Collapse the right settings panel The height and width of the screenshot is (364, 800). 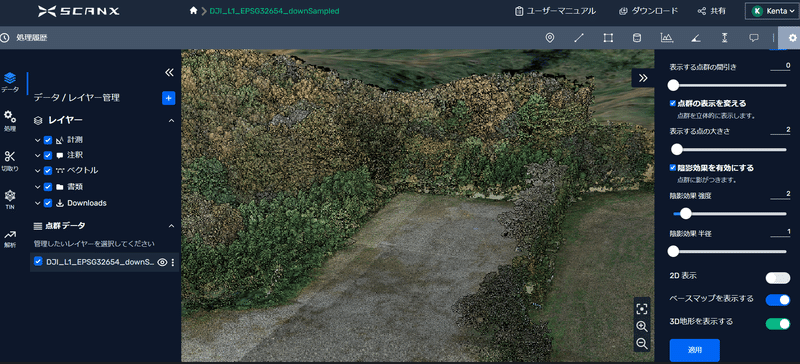(x=643, y=78)
